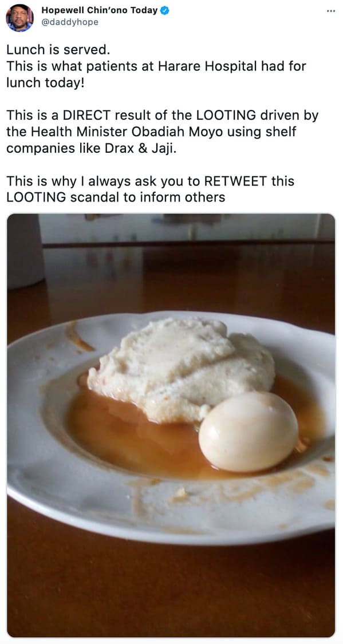Click the blue verified badge

(164, 11)
